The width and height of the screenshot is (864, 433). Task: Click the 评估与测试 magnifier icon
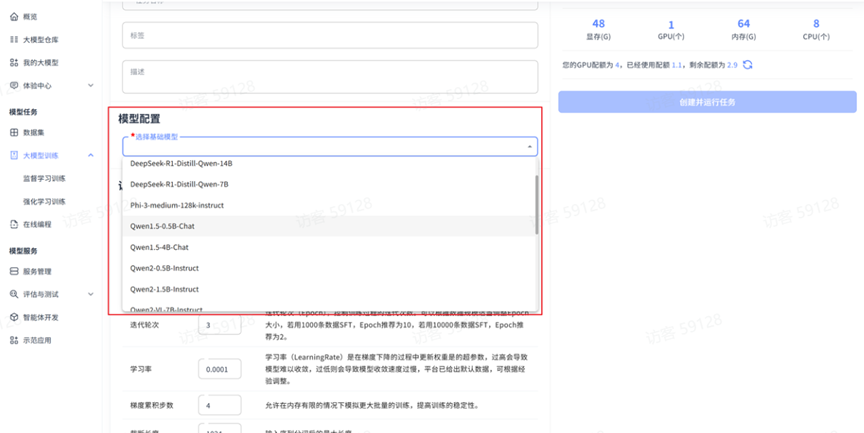(x=14, y=295)
